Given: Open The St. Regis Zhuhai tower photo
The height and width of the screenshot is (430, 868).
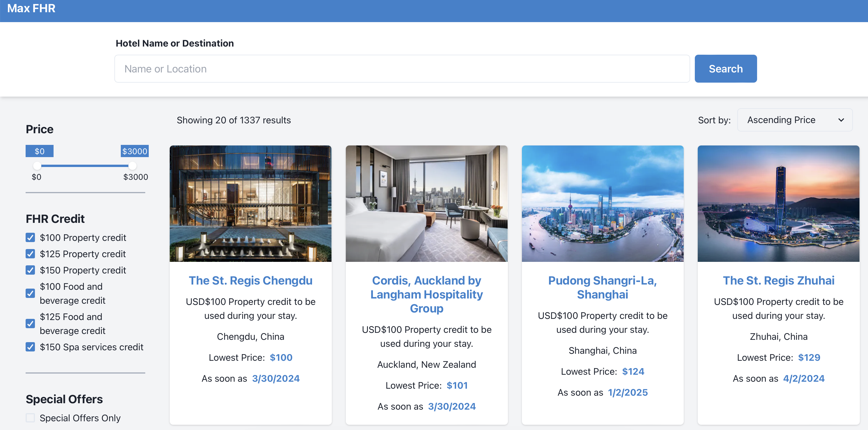Looking at the screenshot, I should (x=778, y=203).
